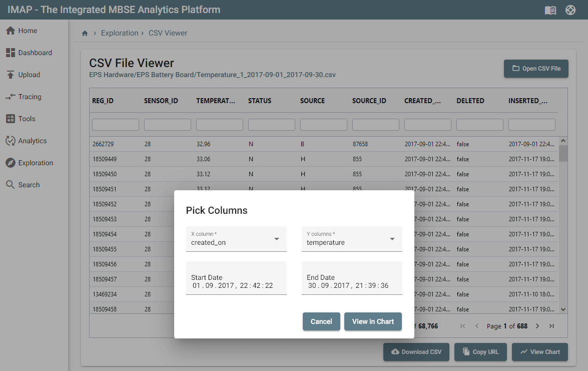Open the Analytics menu item
Screen dimensions: 588x371
33,141
